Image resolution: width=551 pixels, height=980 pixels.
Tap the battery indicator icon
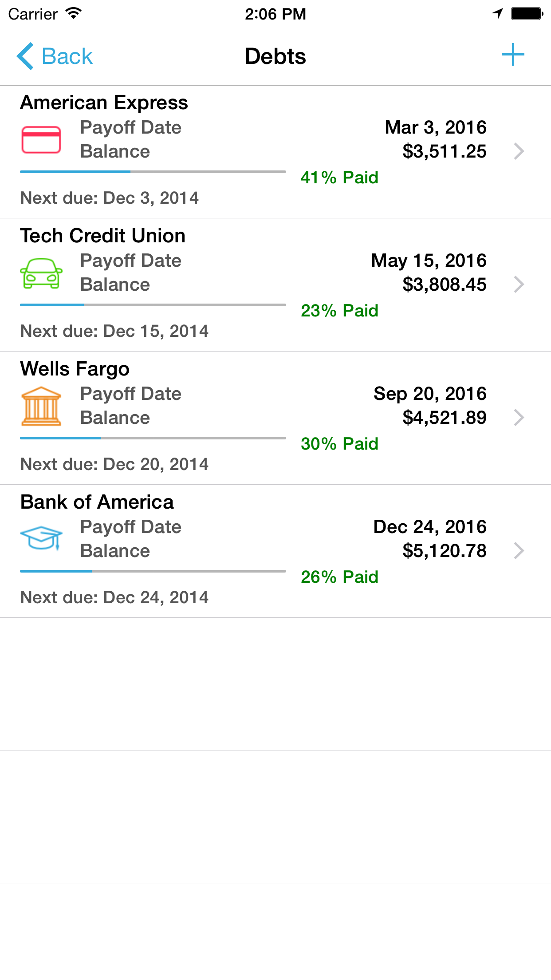(x=527, y=14)
